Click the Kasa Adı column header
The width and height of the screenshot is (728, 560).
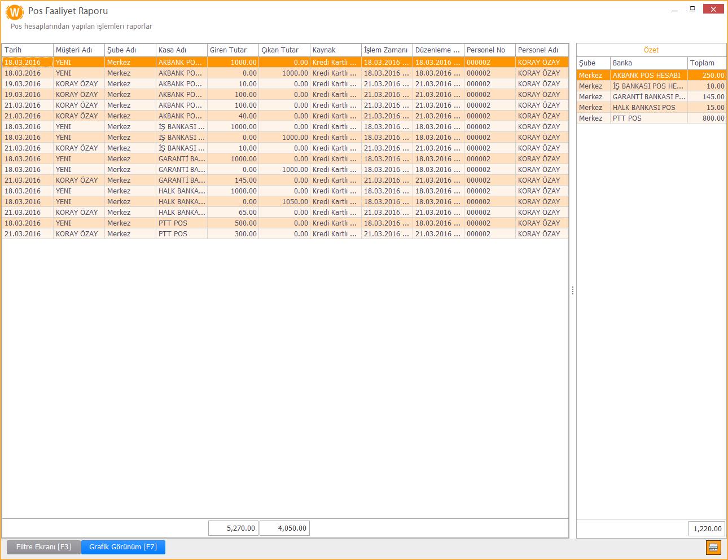coord(181,50)
